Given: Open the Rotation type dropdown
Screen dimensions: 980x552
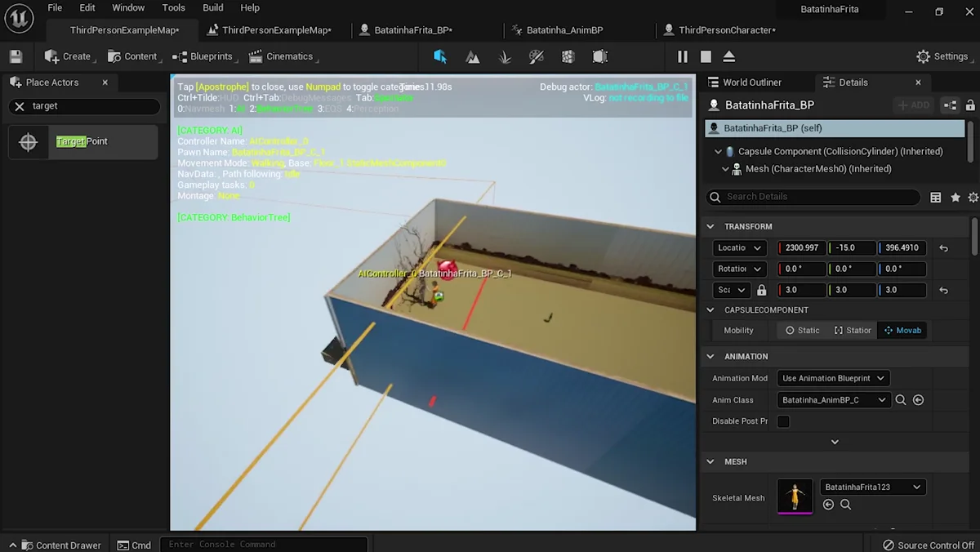Looking at the screenshot, I should point(739,269).
